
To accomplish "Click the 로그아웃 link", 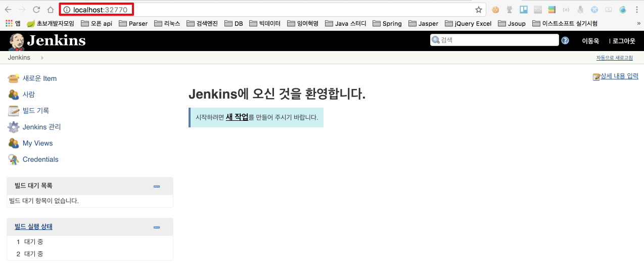I will coord(624,41).
